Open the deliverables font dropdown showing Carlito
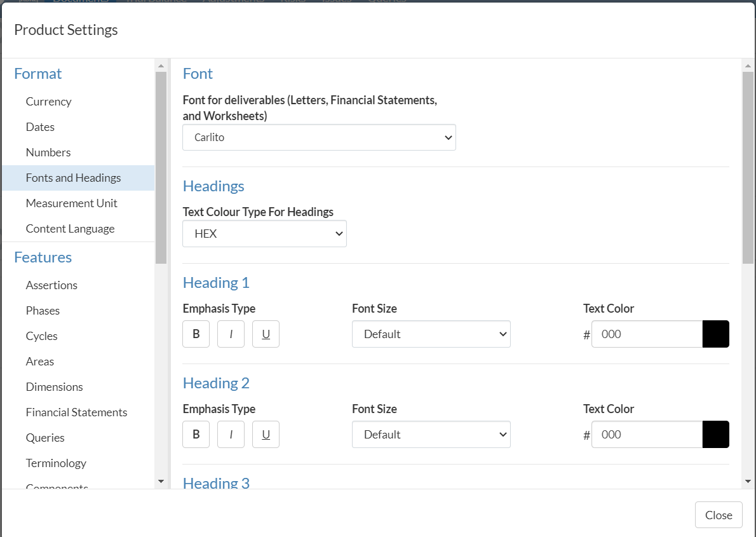The height and width of the screenshot is (537, 756). point(319,137)
